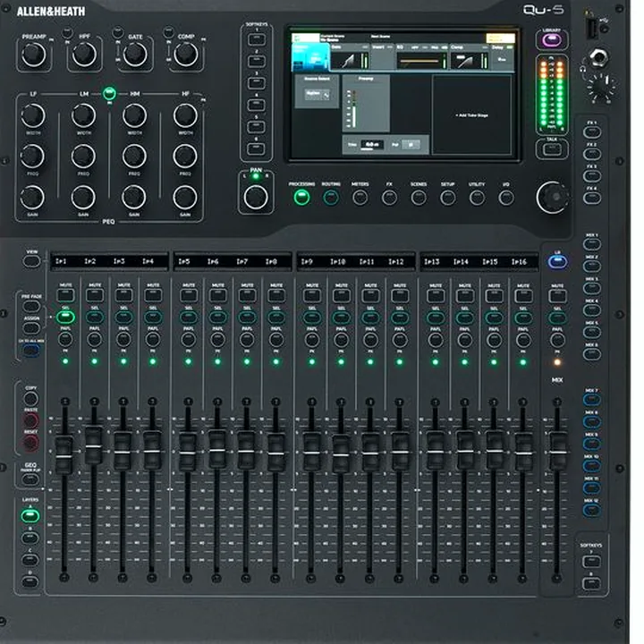644x644 pixels.
Task: Select Layer A key
Action: click(x=30, y=516)
